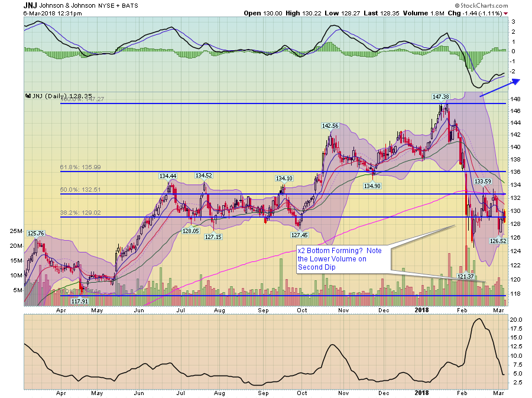Click the 134.52 price label

tap(203, 176)
